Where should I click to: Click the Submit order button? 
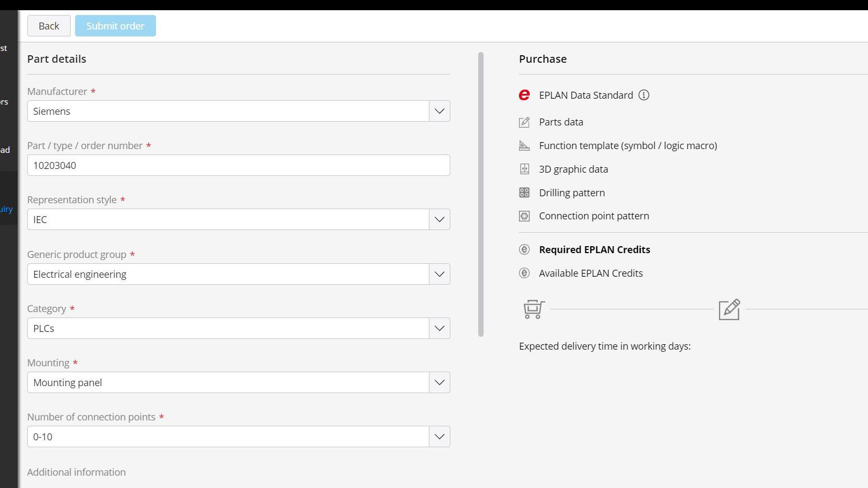click(115, 26)
